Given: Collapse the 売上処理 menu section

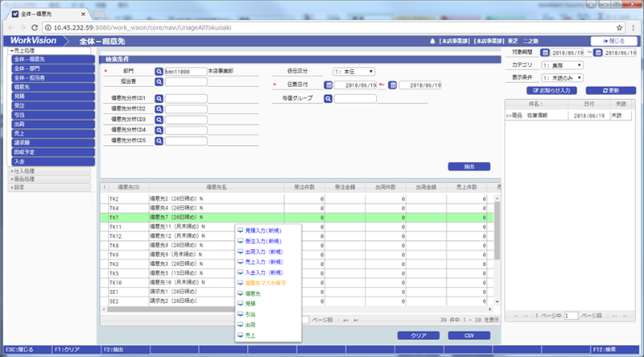Looking at the screenshot, I should 49,51.
